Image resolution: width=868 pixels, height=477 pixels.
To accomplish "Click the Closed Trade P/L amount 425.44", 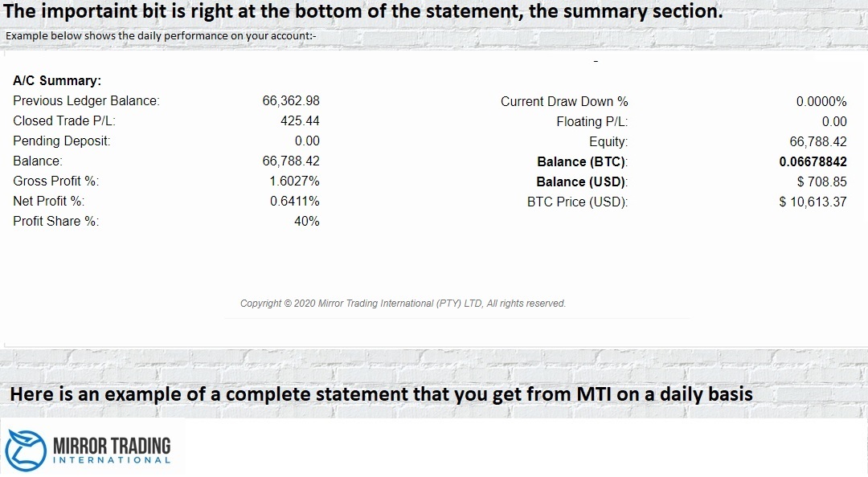I will tap(301, 121).
